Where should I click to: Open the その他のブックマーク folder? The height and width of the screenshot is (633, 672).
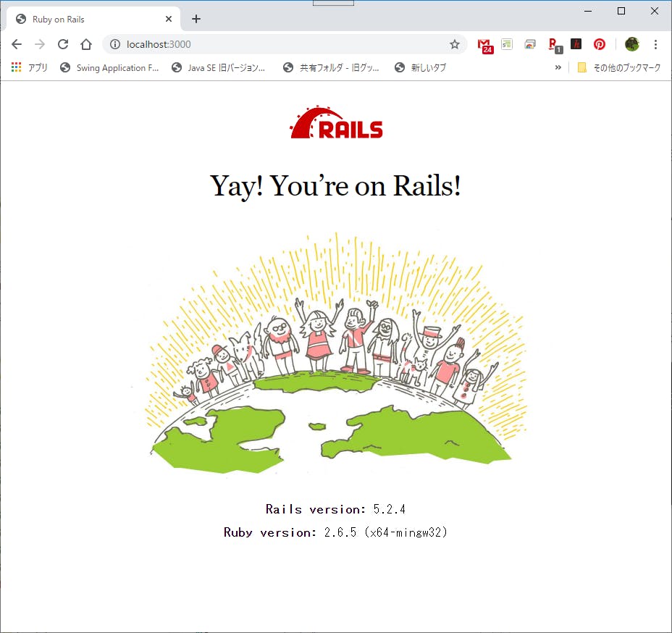coord(619,67)
